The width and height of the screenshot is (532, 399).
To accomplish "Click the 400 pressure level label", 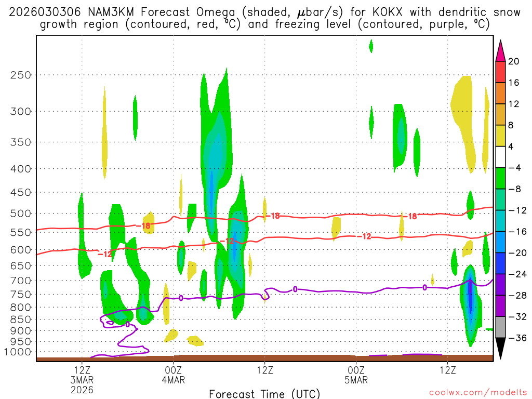I will pyautogui.click(x=21, y=169).
